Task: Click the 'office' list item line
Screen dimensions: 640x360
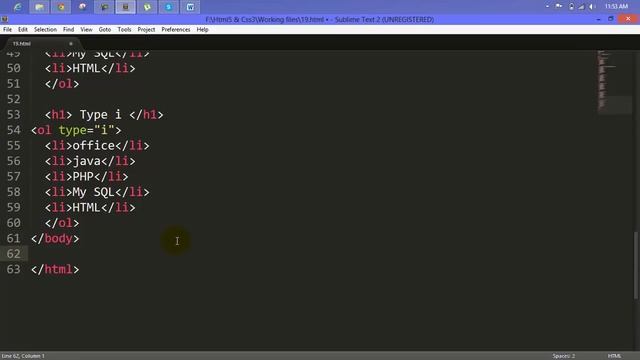Action: click(x=97, y=145)
